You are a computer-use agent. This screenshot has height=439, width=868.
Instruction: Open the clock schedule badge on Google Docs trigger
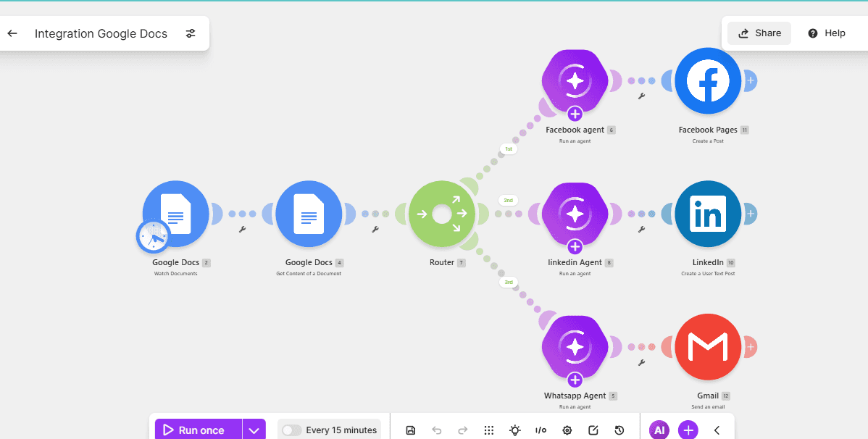(153, 236)
